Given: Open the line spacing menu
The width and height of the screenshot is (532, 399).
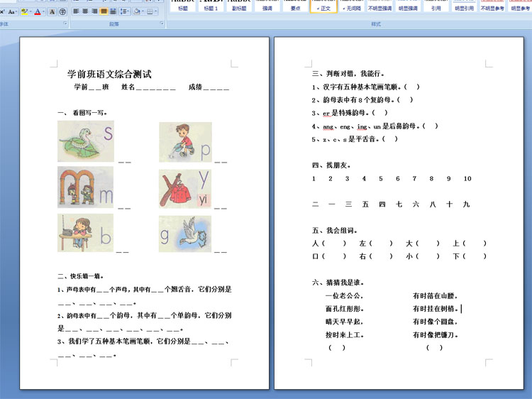Looking at the screenshot, I should [x=125, y=11].
